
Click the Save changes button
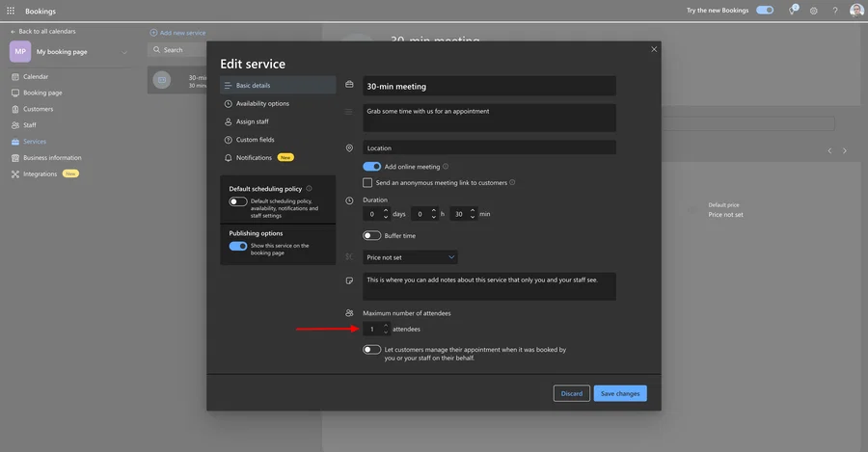click(620, 393)
